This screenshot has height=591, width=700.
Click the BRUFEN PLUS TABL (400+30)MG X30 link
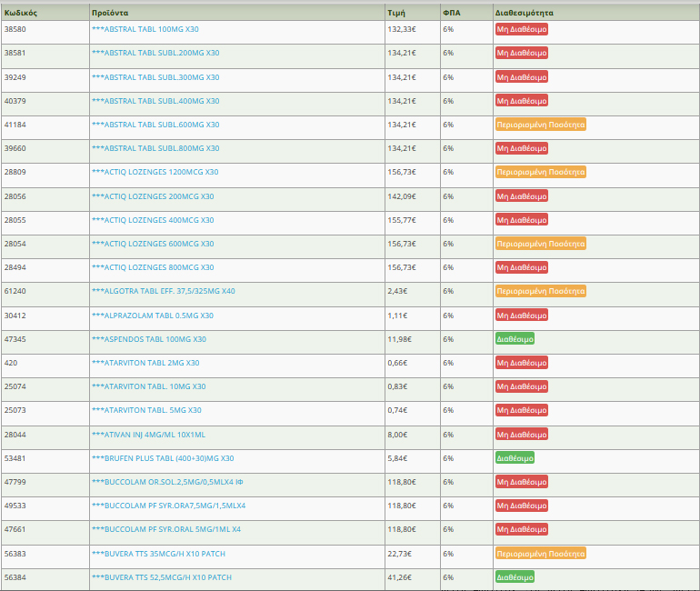point(163,458)
